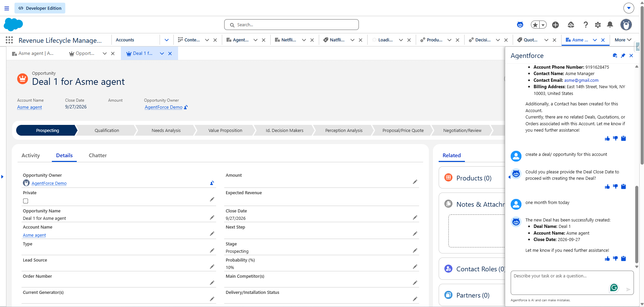Open the asme@gmail.com email link
Viewport: 644px width, 307px height.
tap(581, 80)
